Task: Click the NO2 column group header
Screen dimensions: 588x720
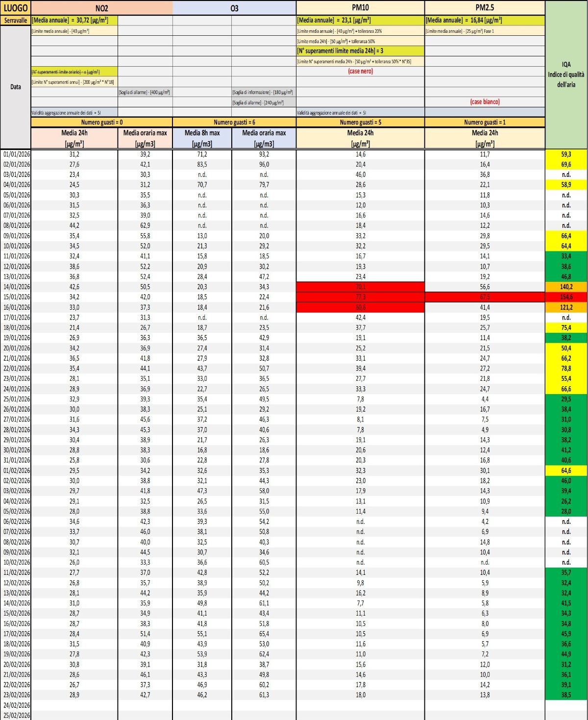Action: pyautogui.click(x=101, y=8)
